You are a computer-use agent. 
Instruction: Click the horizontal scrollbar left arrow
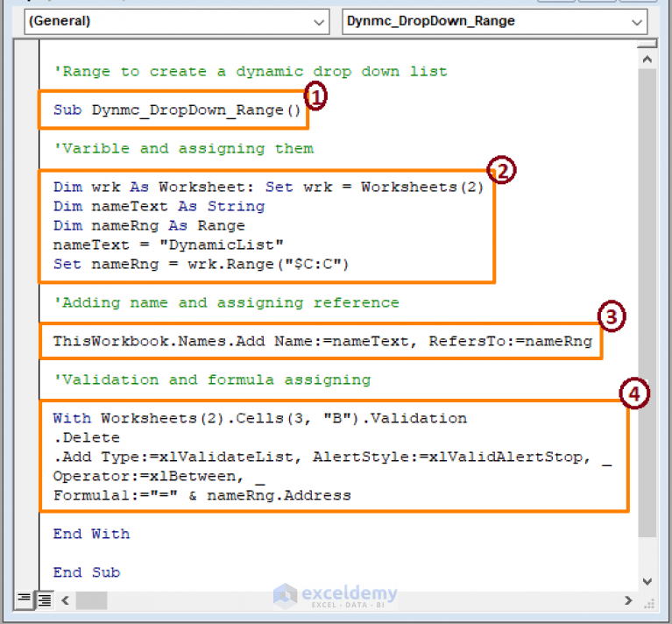click(x=65, y=600)
